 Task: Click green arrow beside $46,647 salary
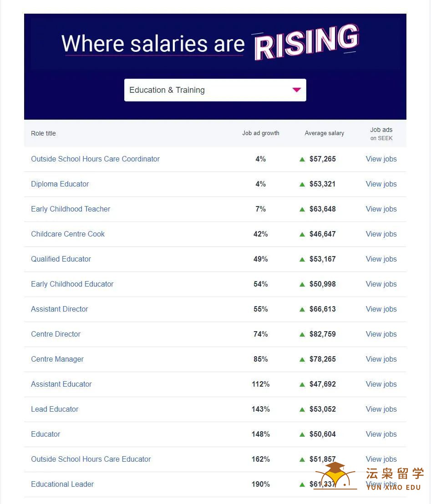[x=302, y=234]
